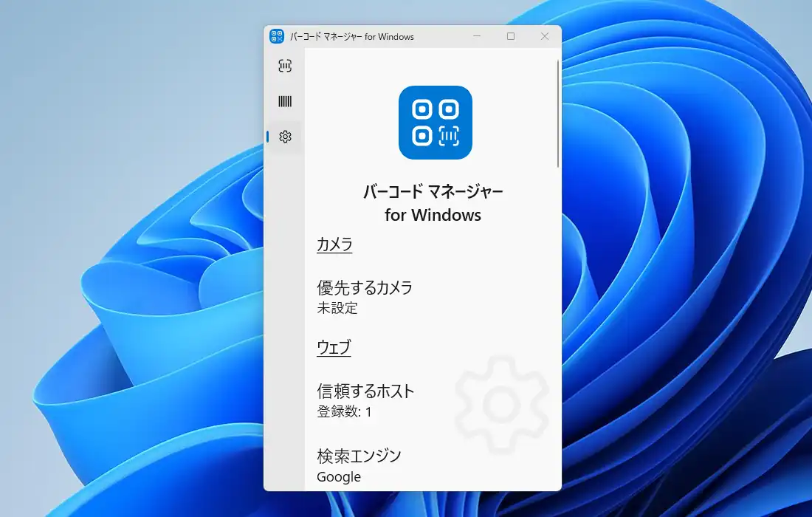
Task: Maximize the バーコード マネージャー window
Action: pos(511,36)
